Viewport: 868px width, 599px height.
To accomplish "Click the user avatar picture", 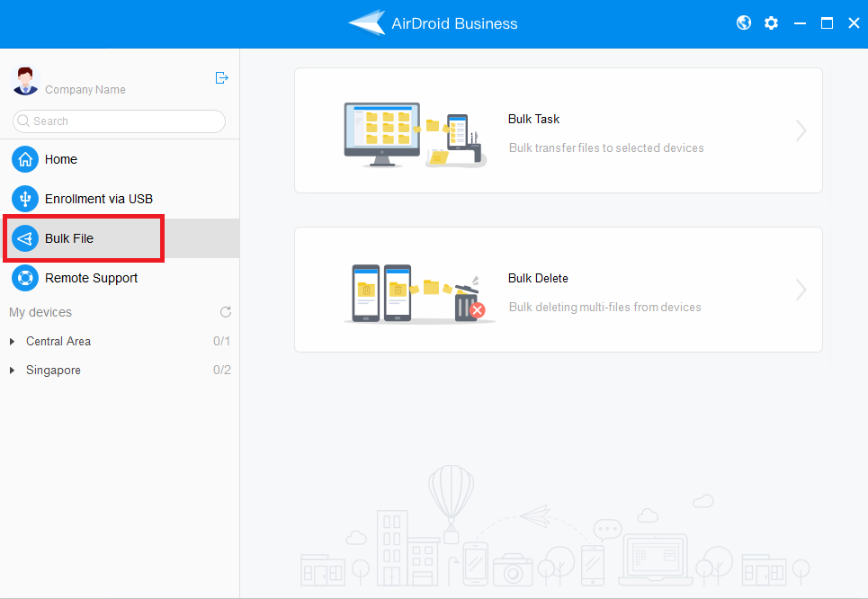I will click(x=25, y=81).
